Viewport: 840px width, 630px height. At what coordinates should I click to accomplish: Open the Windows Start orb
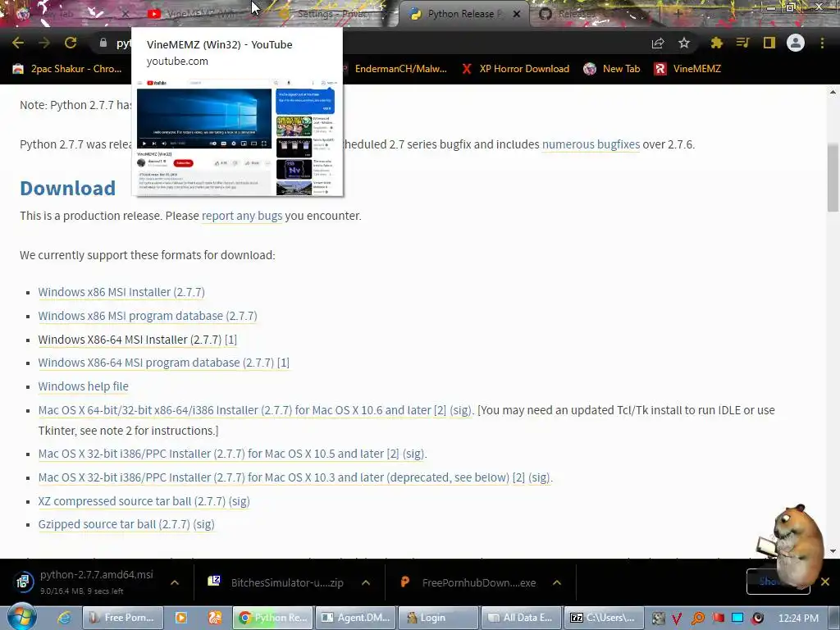click(21, 617)
